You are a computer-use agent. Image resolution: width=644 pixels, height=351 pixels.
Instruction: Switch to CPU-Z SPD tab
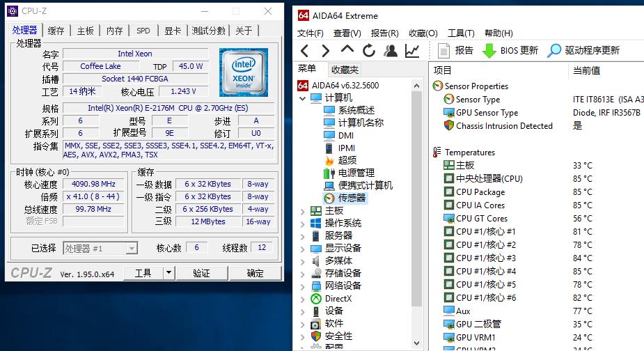[143, 31]
